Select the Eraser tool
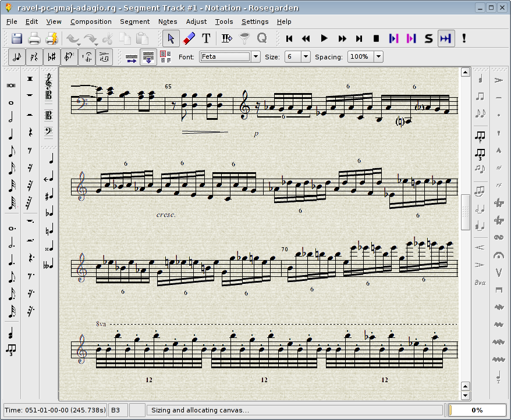Viewport: 511px width, 420px height. (x=189, y=38)
